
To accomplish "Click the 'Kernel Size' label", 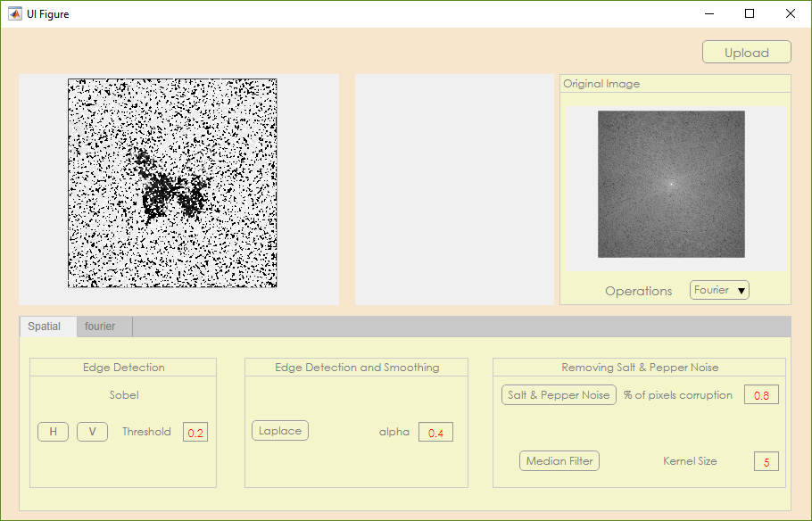I will pyautogui.click(x=690, y=461).
